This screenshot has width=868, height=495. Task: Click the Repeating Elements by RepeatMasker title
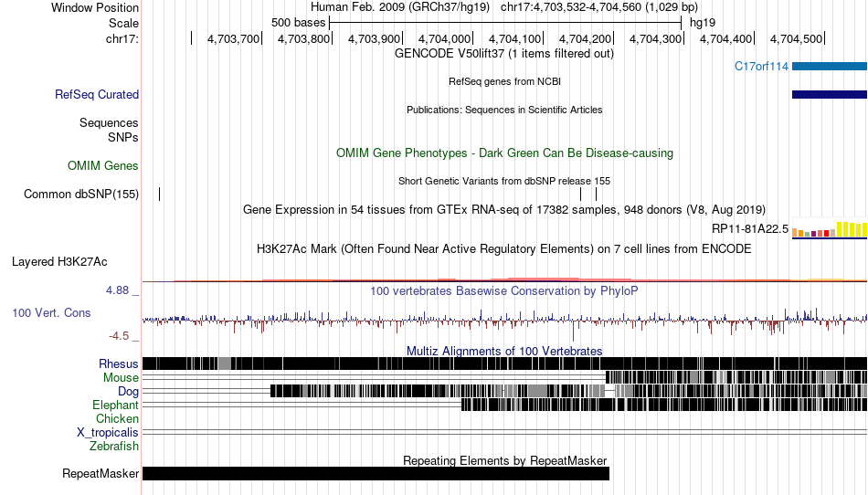(x=504, y=460)
